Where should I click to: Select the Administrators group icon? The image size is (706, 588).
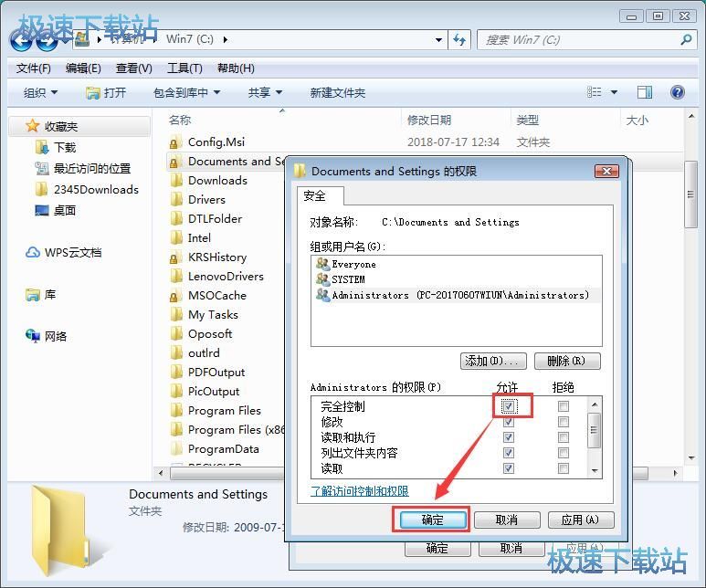322,295
